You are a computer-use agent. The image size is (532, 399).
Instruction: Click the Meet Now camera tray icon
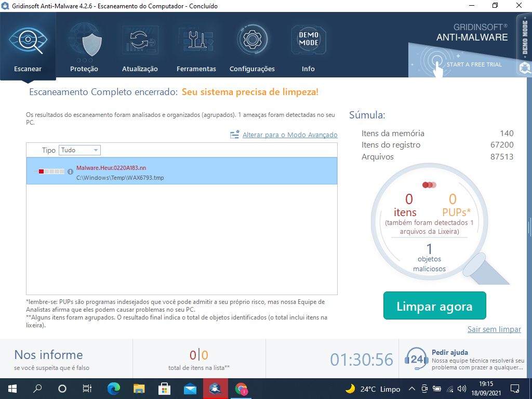424,389
